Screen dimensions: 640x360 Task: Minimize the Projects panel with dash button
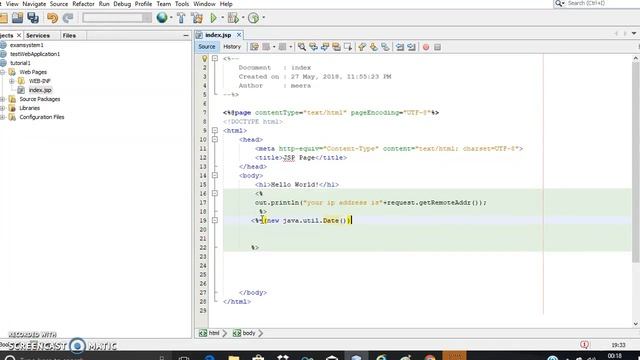[x=186, y=36]
